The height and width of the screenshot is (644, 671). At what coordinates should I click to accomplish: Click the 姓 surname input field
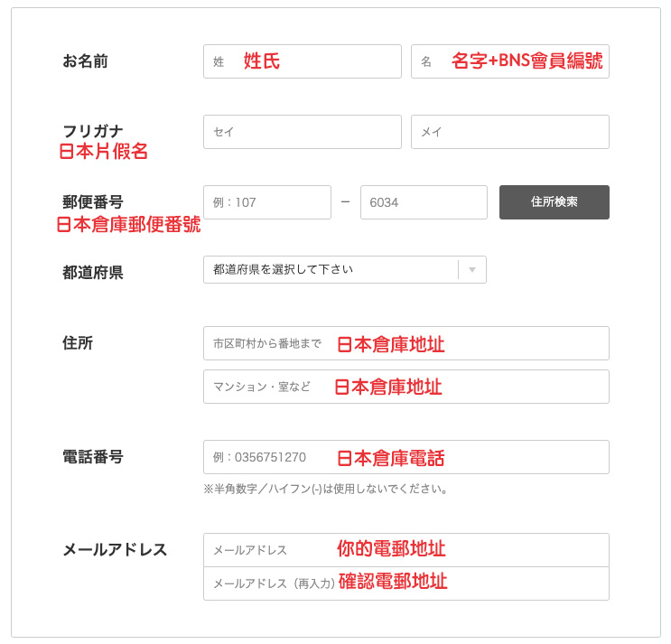click(x=303, y=61)
